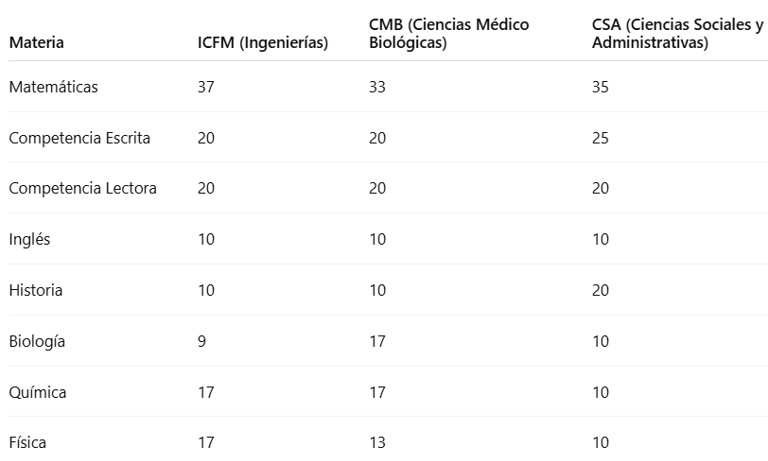
Task: Click the Matemáticas value 35 for CSA
Action: click(x=600, y=87)
